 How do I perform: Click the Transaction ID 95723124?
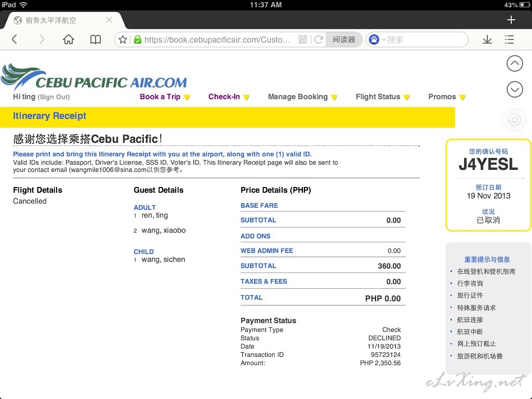click(385, 354)
